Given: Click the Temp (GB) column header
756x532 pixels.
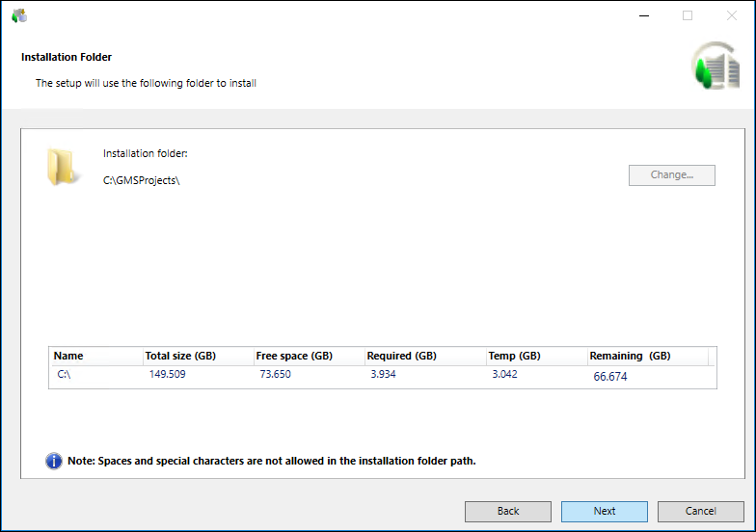Looking at the screenshot, I should tap(515, 356).
